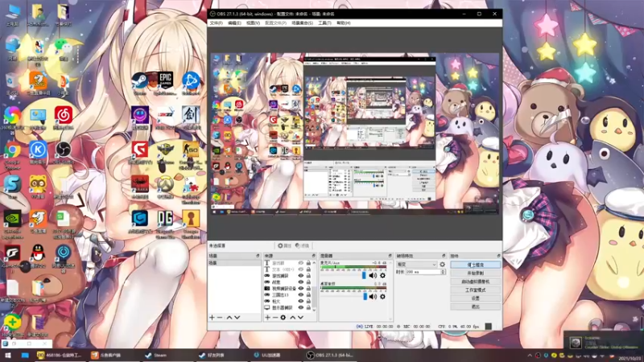Move the selected source down
The image size is (644, 362).
coord(300,317)
